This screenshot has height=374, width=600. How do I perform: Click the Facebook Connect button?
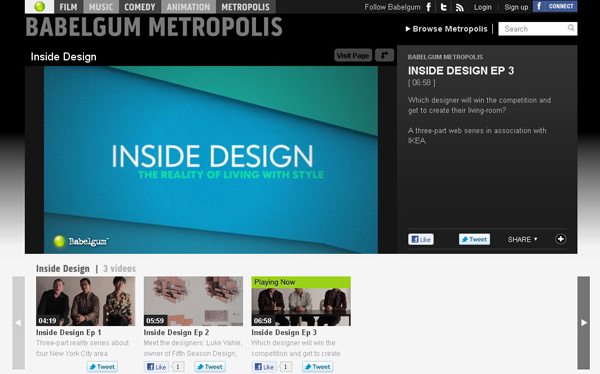pos(555,6)
